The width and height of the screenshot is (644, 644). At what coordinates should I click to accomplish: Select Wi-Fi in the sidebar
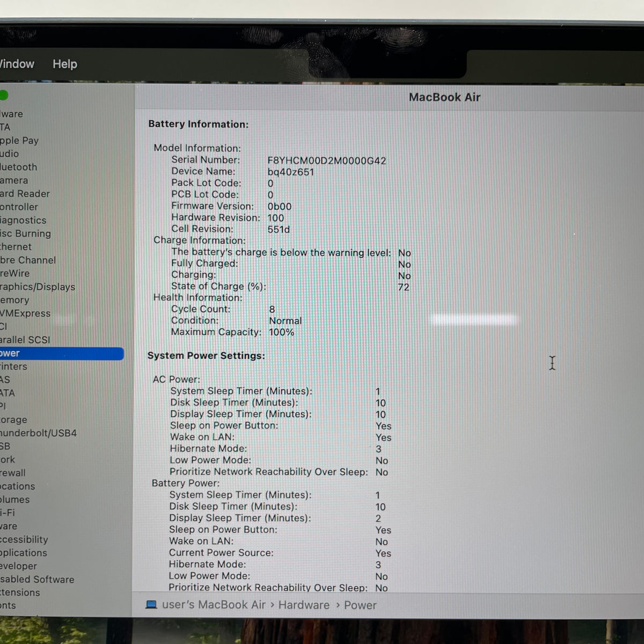click(8, 513)
